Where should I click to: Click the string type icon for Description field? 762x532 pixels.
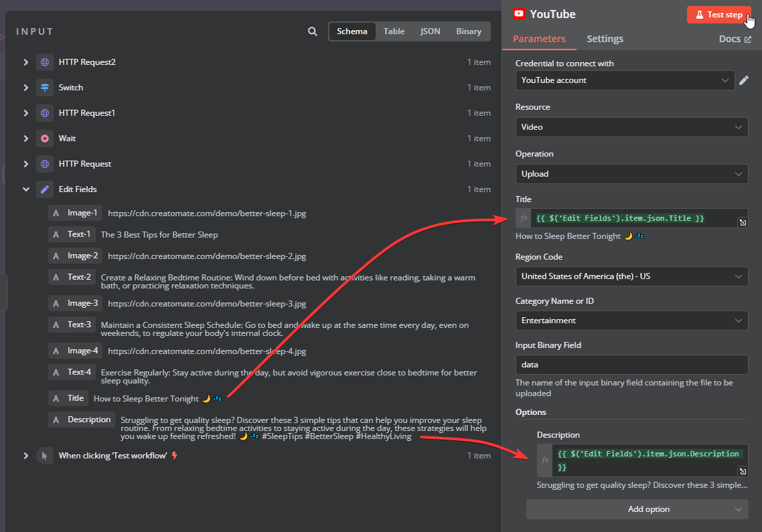click(x=56, y=420)
